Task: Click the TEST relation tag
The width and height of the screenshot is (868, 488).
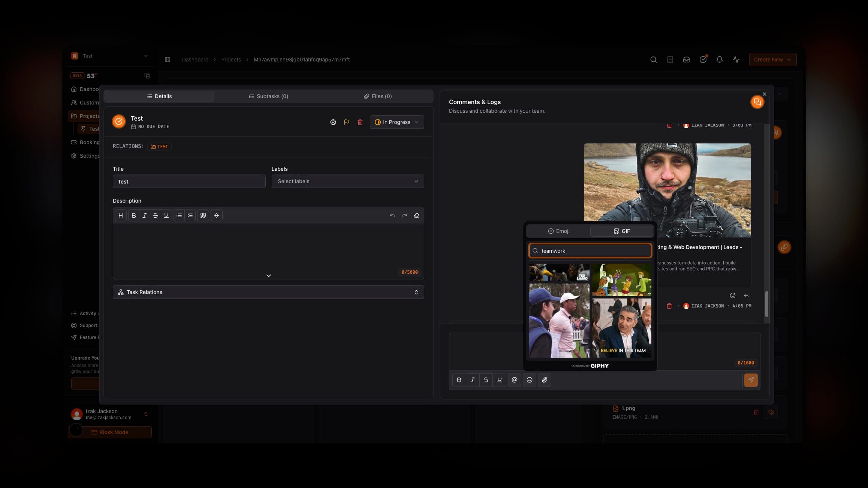Action: tap(159, 147)
